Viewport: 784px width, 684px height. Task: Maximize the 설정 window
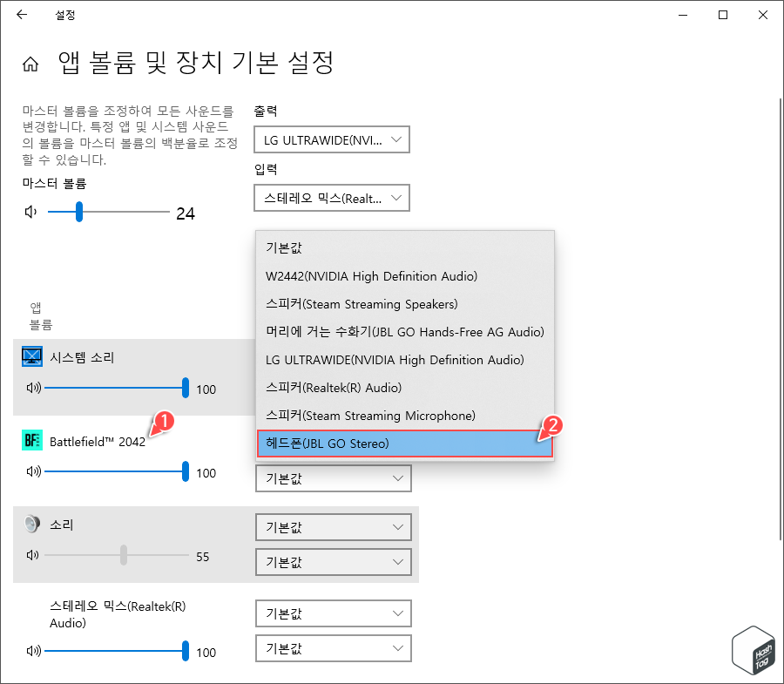coord(723,15)
